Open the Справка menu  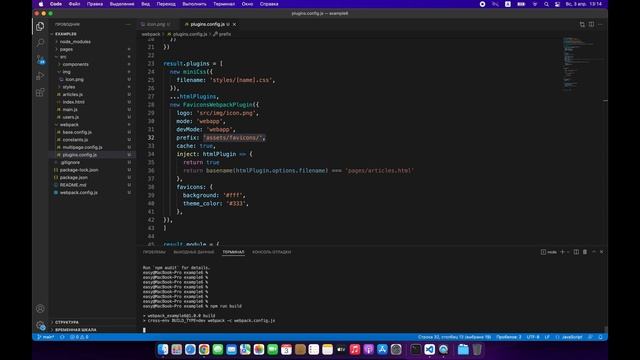(x=269, y=4)
